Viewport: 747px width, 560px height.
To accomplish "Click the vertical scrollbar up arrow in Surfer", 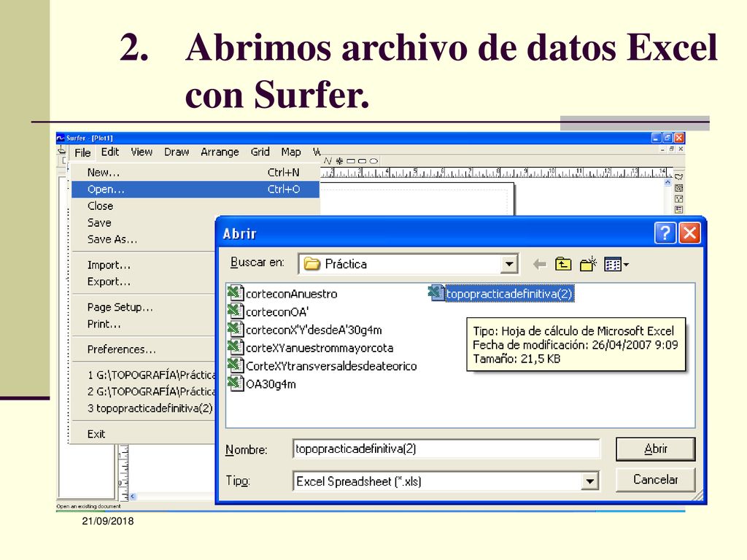I will click(x=667, y=182).
